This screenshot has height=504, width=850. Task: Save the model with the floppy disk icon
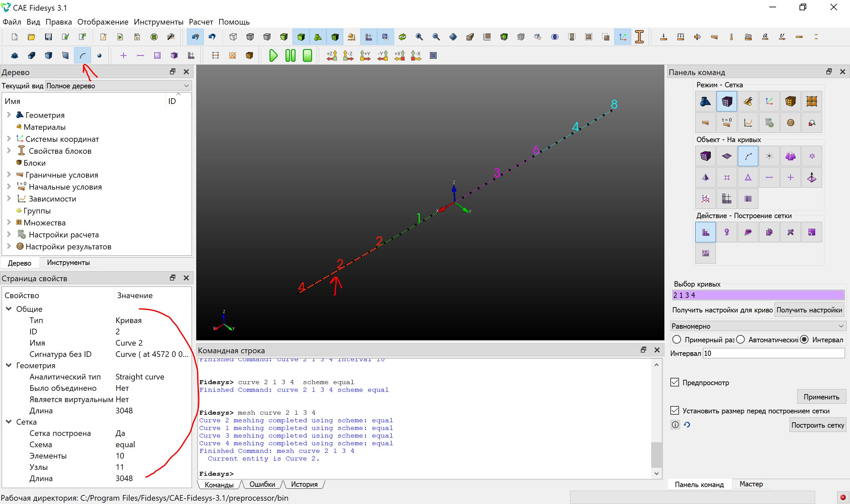(x=48, y=37)
